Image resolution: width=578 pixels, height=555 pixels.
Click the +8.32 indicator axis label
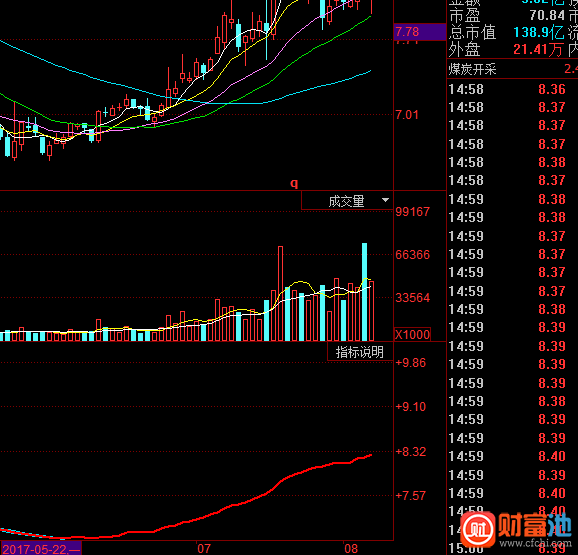tap(410, 451)
